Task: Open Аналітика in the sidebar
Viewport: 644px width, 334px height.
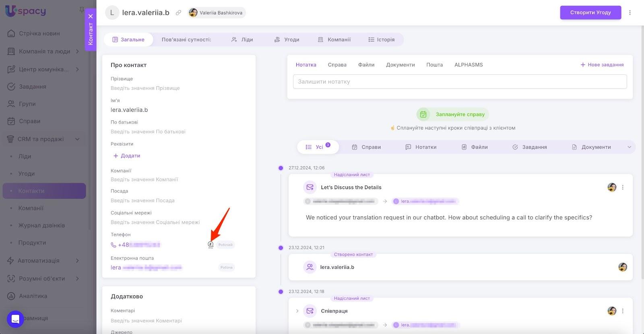Action: (x=33, y=296)
